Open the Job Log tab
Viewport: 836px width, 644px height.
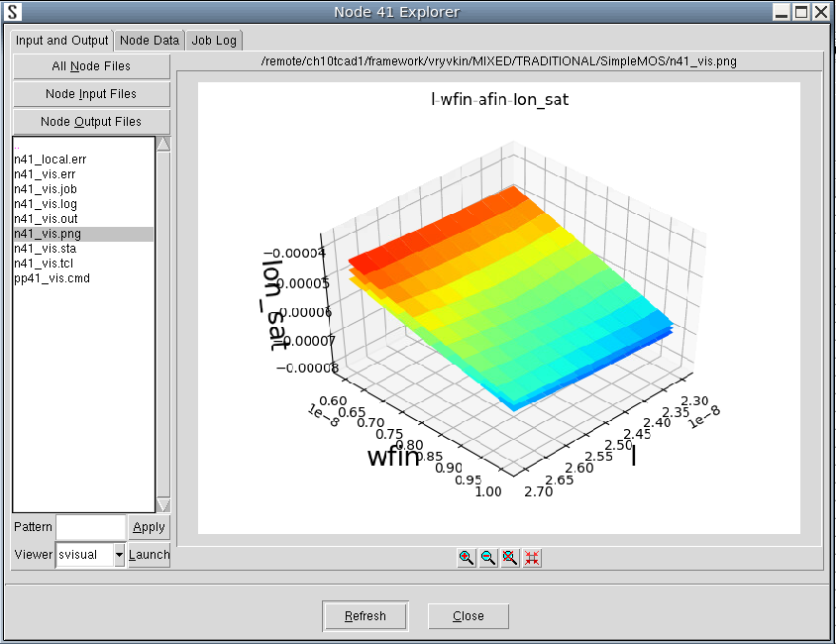point(213,40)
